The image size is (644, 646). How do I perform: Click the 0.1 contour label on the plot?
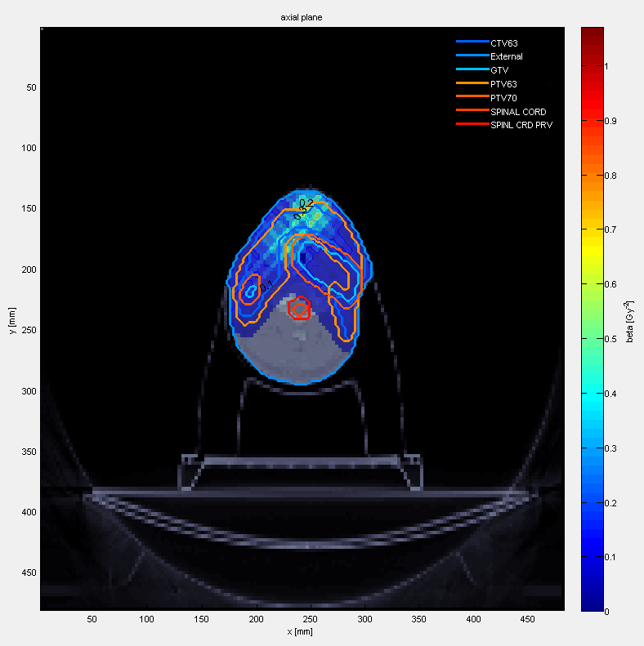[266, 285]
